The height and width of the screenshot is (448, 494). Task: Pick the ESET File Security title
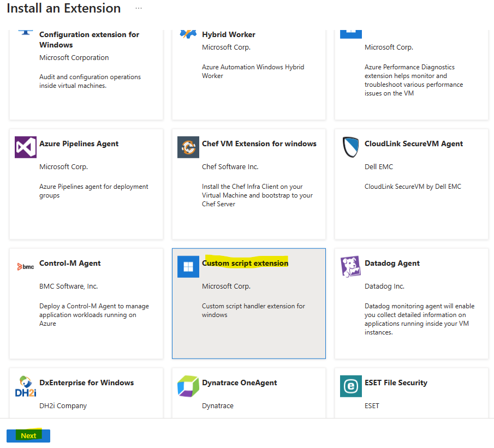point(396,383)
